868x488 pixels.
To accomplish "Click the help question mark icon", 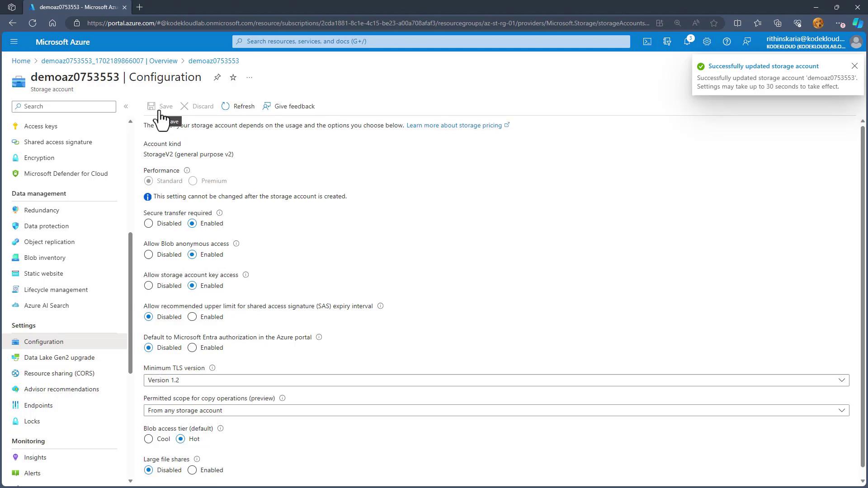I will coord(726,42).
